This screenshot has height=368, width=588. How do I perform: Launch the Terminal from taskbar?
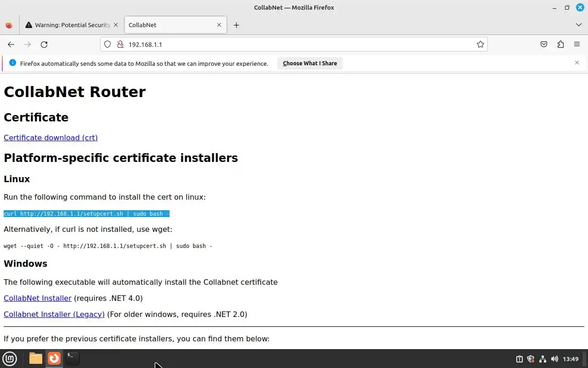click(72, 358)
